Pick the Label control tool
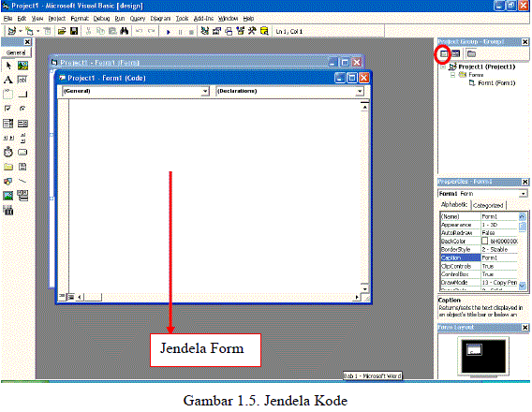 pyautogui.click(x=8, y=80)
